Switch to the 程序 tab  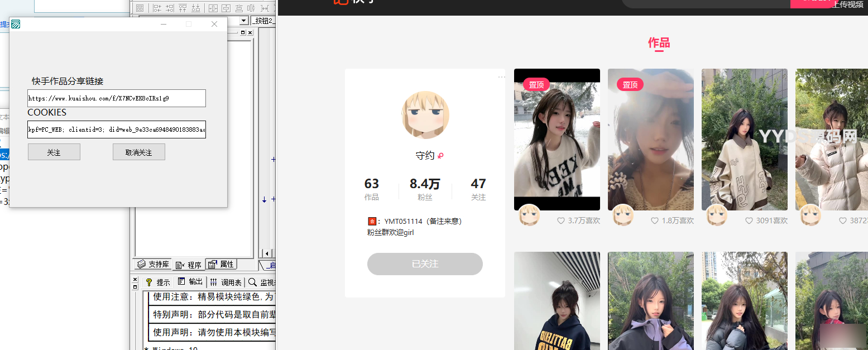point(189,265)
